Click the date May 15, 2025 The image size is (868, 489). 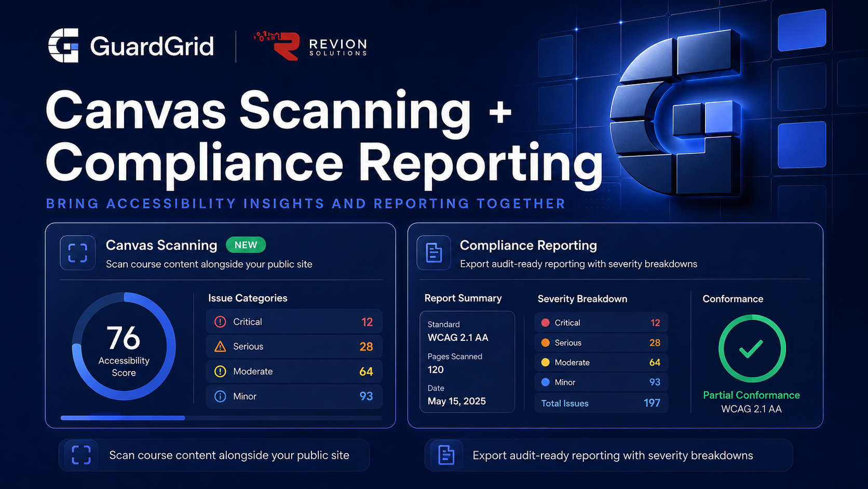click(x=457, y=401)
